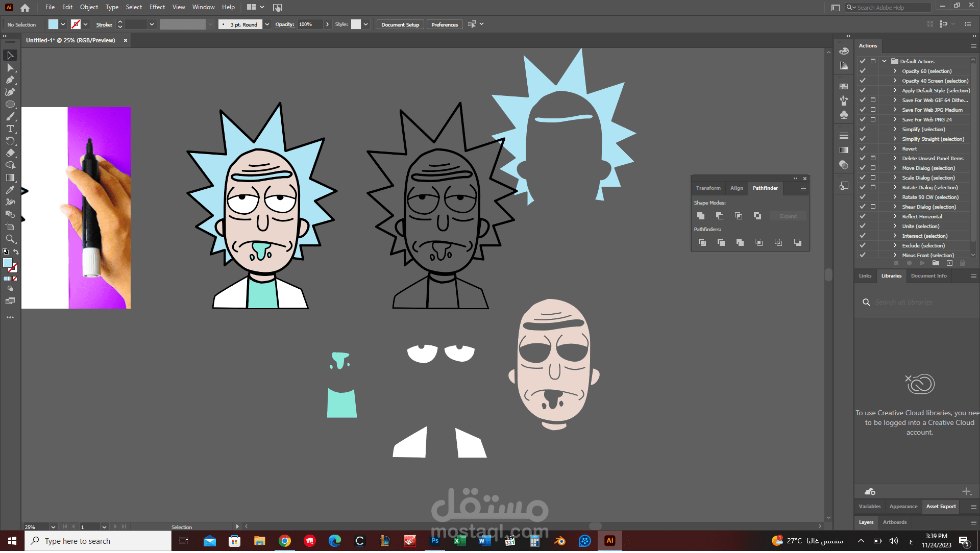
Task: Select the Rotate tool
Action: [10, 141]
